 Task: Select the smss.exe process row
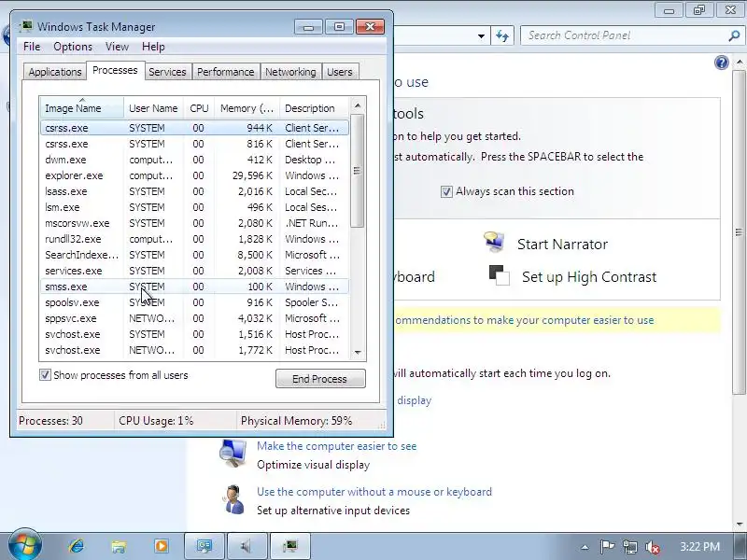coord(194,287)
